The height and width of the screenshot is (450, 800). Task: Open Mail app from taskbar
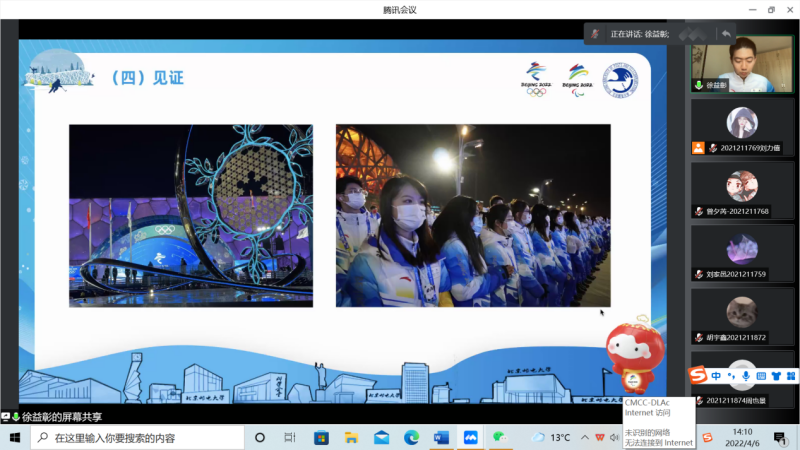[x=381, y=438]
